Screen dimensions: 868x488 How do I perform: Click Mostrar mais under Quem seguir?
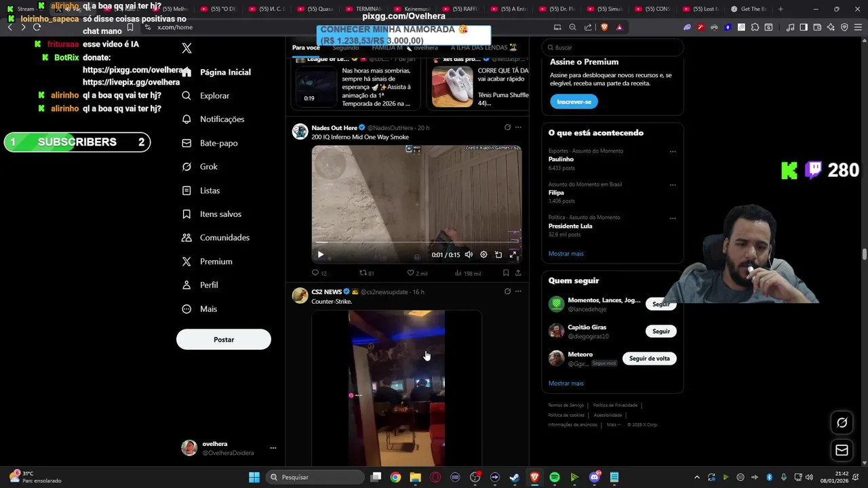(566, 383)
